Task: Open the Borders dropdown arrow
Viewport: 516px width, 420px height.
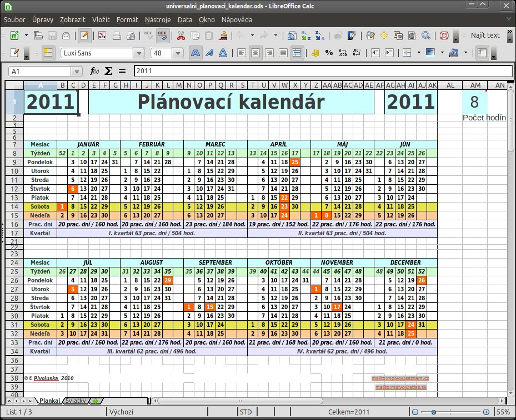Action: (419, 53)
